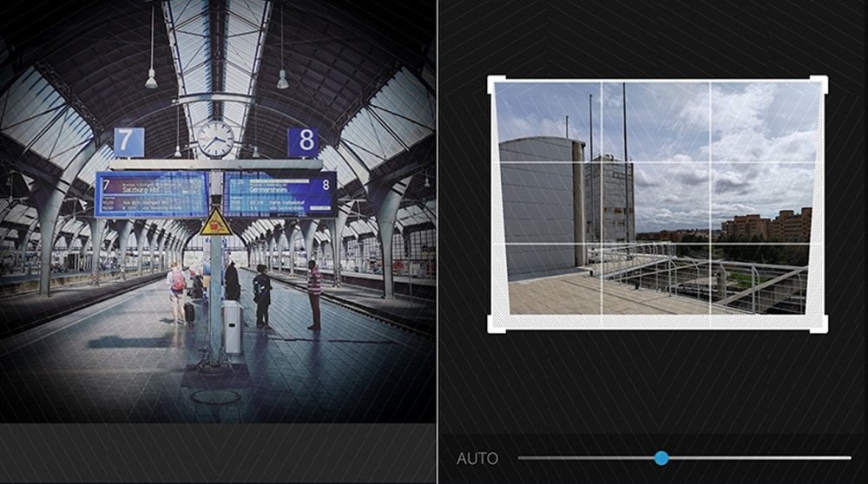The width and height of the screenshot is (868, 484).
Task: Click the top-left crop corner handle
Action: point(496,85)
